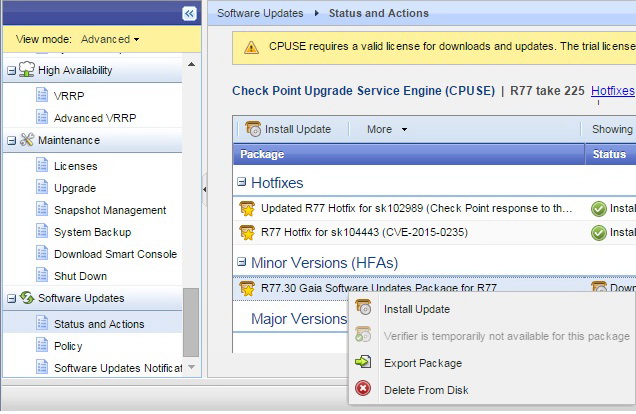The width and height of the screenshot is (636, 414).
Task: Open the More dropdown in the toolbar
Action: (x=387, y=129)
